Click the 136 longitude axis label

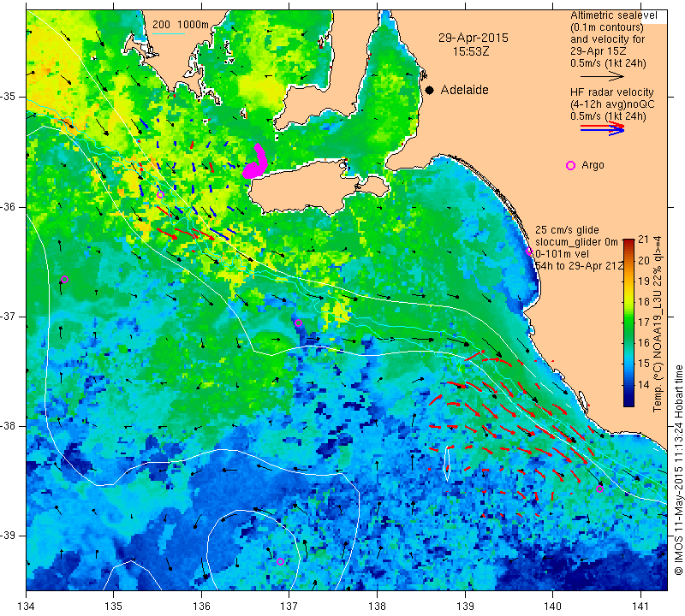tap(201, 607)
